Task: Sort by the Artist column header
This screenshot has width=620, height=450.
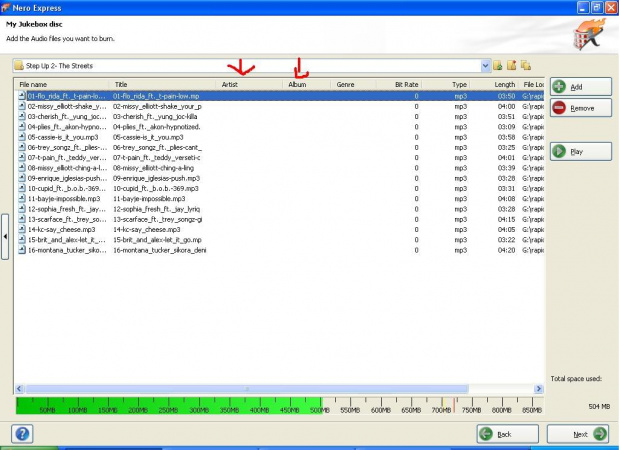Action: click(x=230, y=85)
